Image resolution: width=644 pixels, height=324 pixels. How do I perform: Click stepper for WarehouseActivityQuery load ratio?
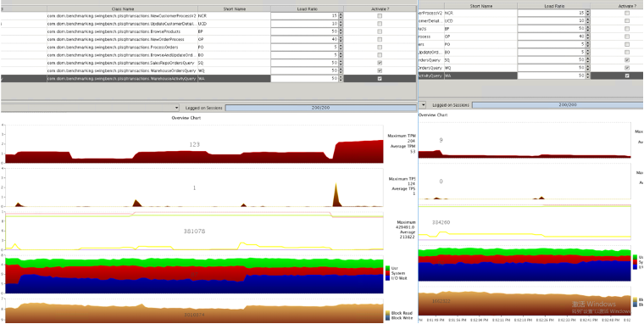(341, 79)
